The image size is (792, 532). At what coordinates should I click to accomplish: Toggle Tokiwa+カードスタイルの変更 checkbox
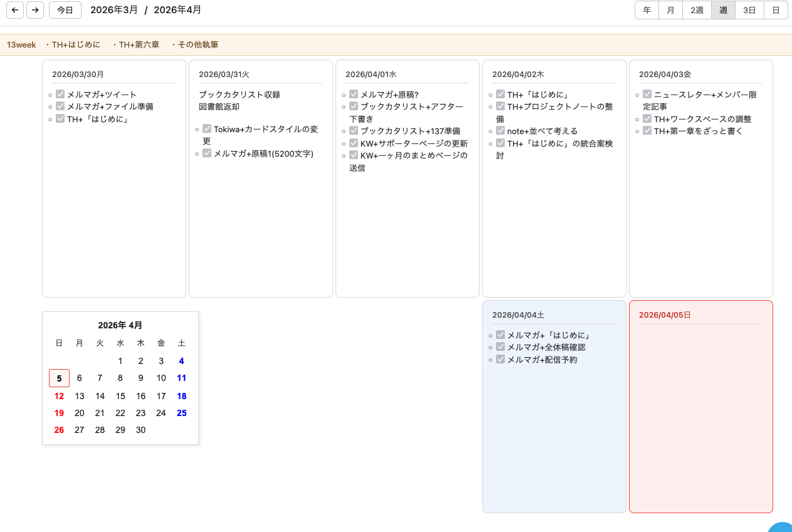(207, 128)
